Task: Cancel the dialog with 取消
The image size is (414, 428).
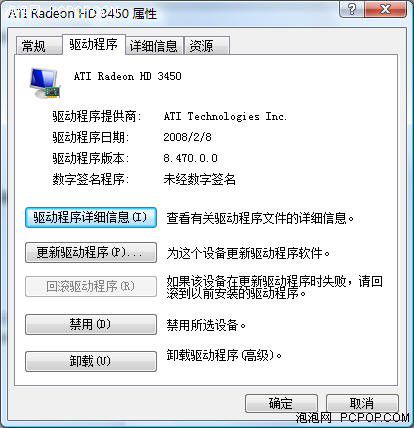Action: pos(362,404)
